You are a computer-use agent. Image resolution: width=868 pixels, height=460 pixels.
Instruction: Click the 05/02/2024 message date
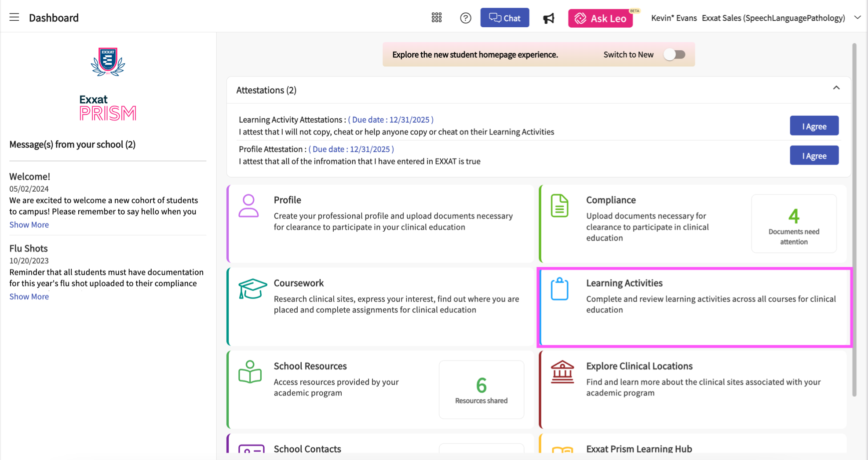pos(29,189)
